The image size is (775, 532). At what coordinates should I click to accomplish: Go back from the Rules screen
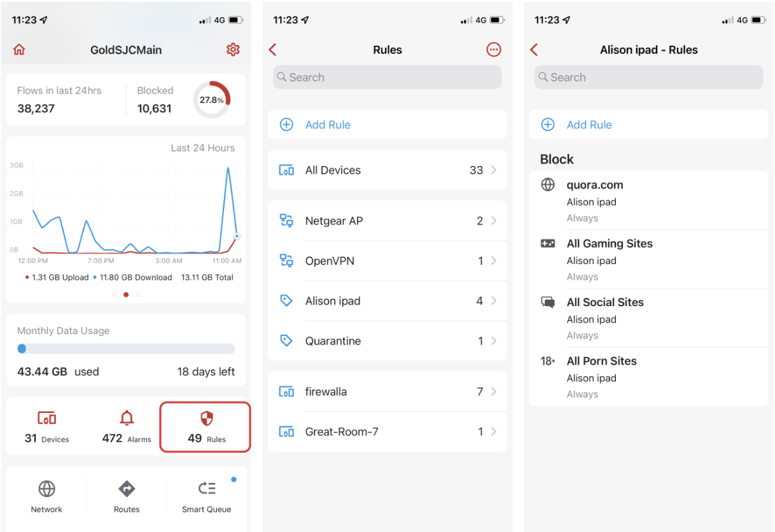[x=273, y=50]
